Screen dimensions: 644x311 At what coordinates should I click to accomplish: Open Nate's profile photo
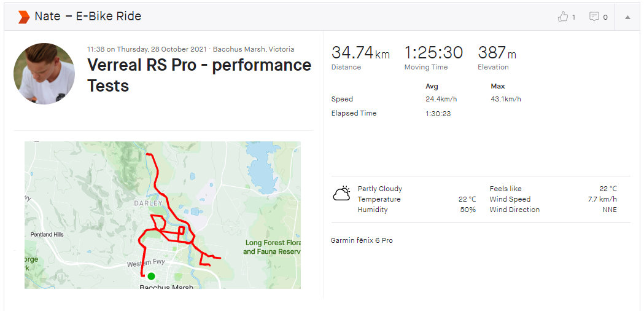44,74
